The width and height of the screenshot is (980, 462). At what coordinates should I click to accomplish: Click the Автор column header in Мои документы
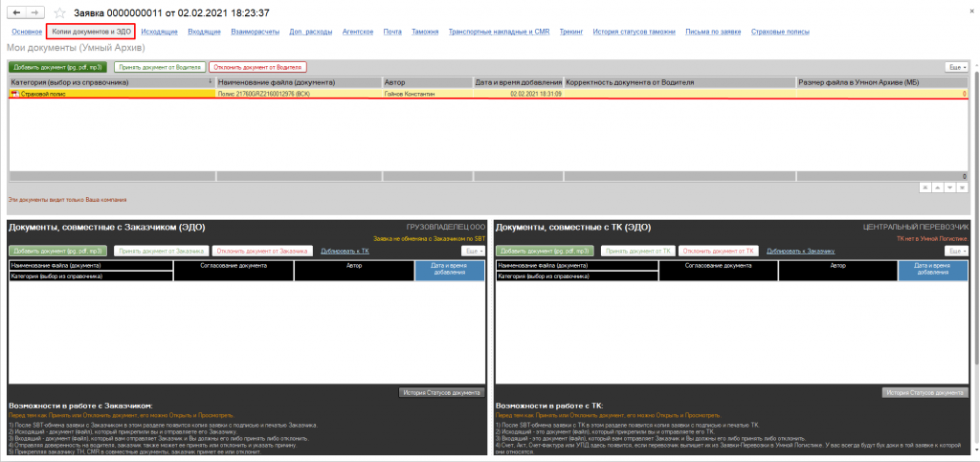(428, 82)
